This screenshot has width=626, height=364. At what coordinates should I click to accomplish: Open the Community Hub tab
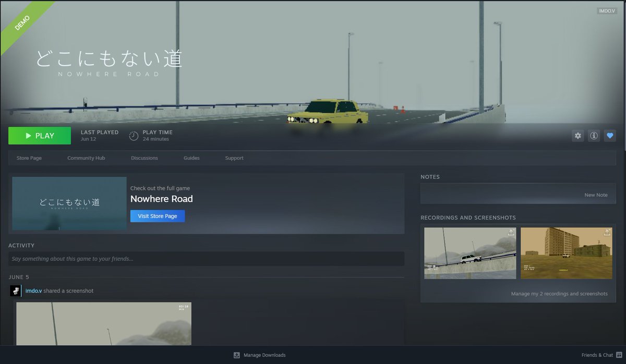tap(86, 158)
